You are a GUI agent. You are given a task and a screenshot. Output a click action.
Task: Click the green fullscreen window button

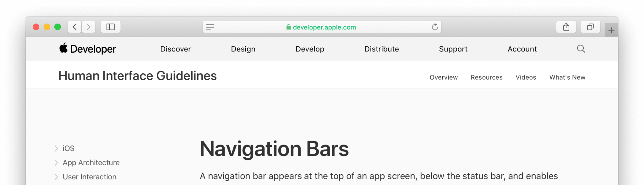(57, 27)
